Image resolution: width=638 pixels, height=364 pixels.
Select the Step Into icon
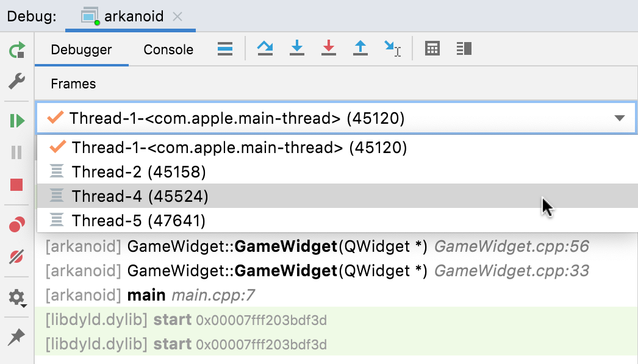[297, 49]
